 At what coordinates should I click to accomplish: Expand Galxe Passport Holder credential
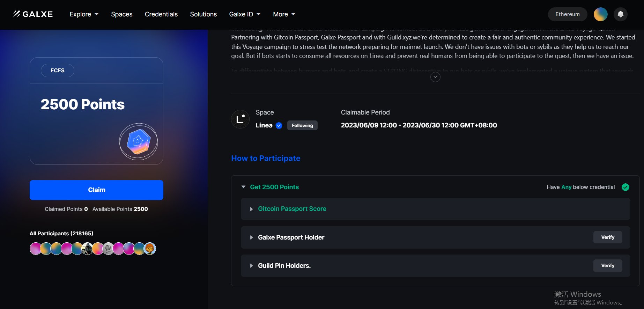point(251,237)
